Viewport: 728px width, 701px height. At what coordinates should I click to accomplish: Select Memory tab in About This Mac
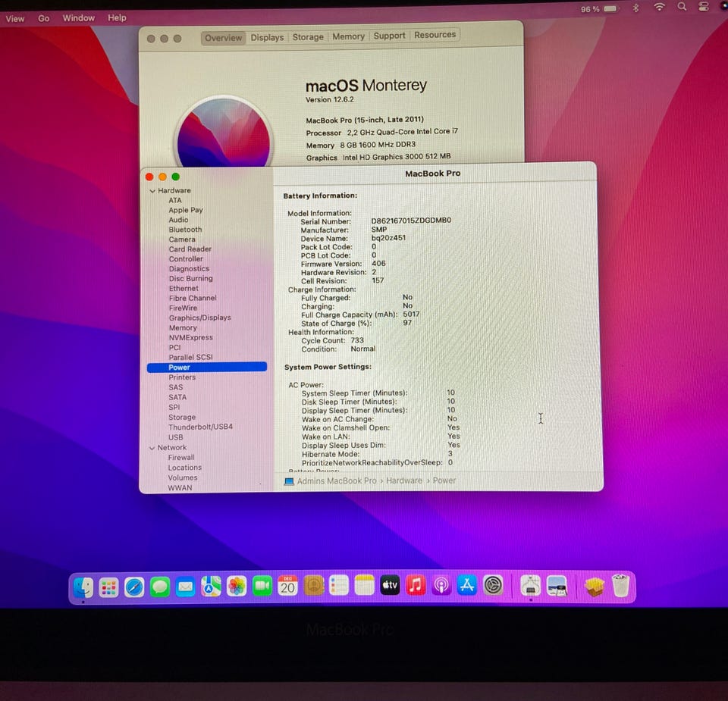point(348,36)
